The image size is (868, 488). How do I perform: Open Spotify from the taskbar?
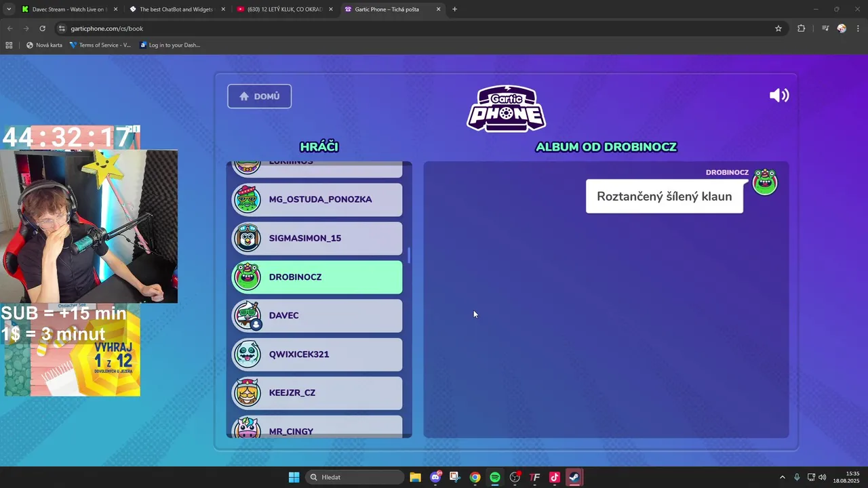[x=495, y=477]
